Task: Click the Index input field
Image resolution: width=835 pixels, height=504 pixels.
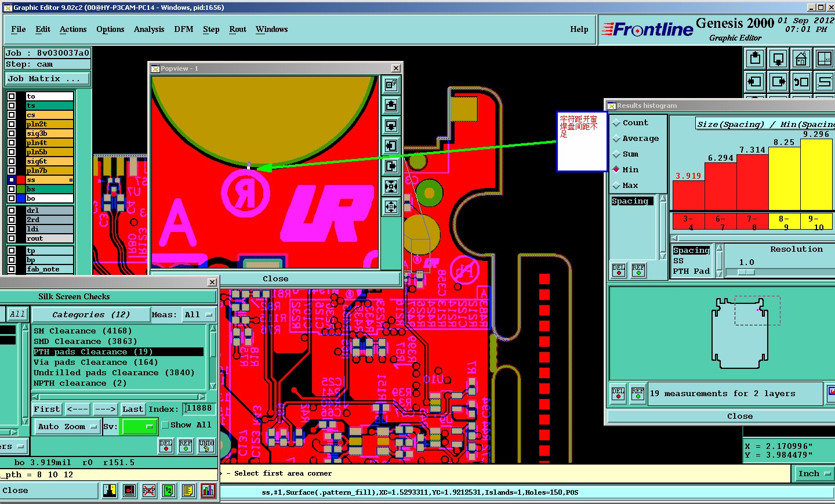Action: coord(199,409)
